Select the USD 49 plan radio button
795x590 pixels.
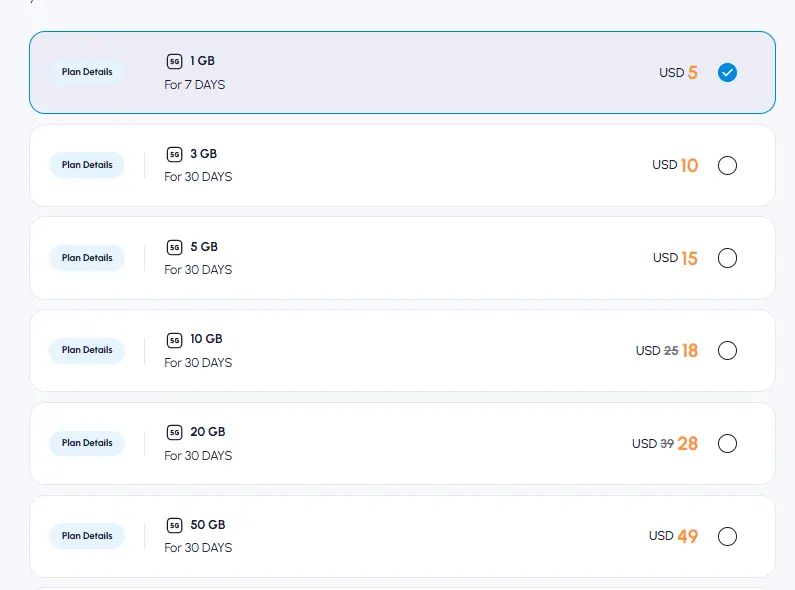727,536
